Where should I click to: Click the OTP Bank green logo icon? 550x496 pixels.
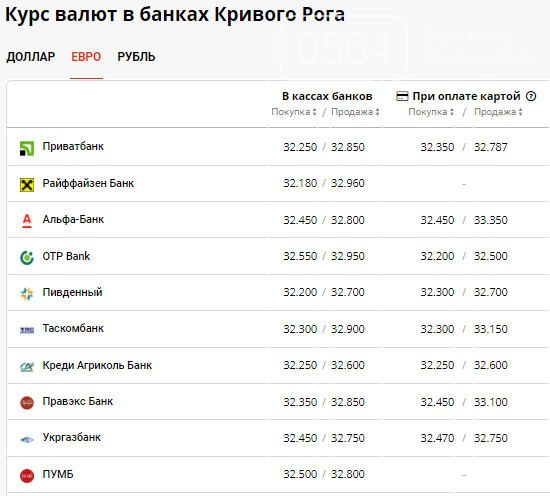tap(27, 257)
